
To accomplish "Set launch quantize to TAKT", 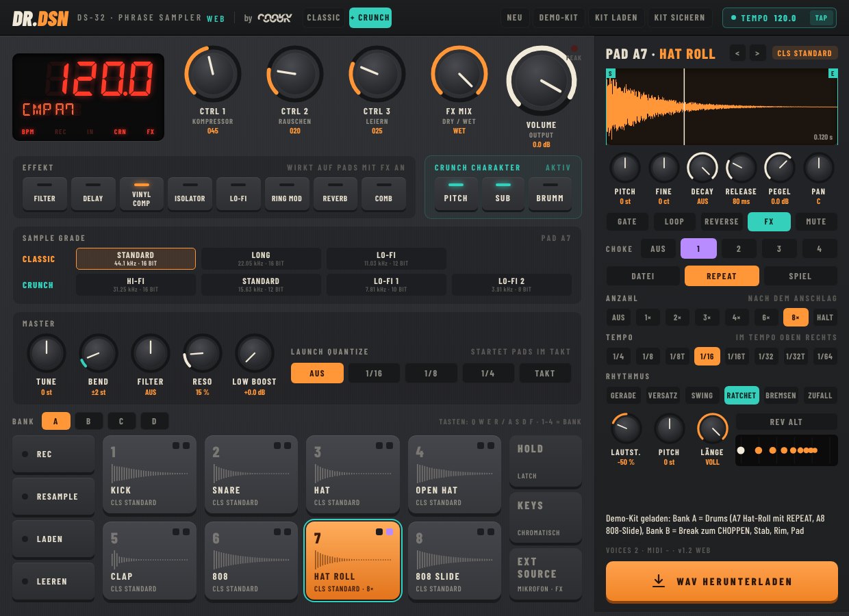I will [545, 373].
